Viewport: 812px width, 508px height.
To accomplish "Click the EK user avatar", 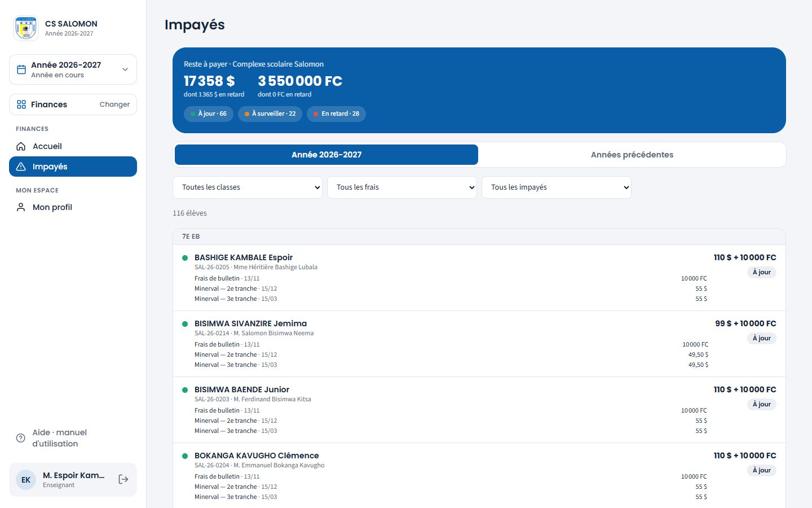I will 26,480.
